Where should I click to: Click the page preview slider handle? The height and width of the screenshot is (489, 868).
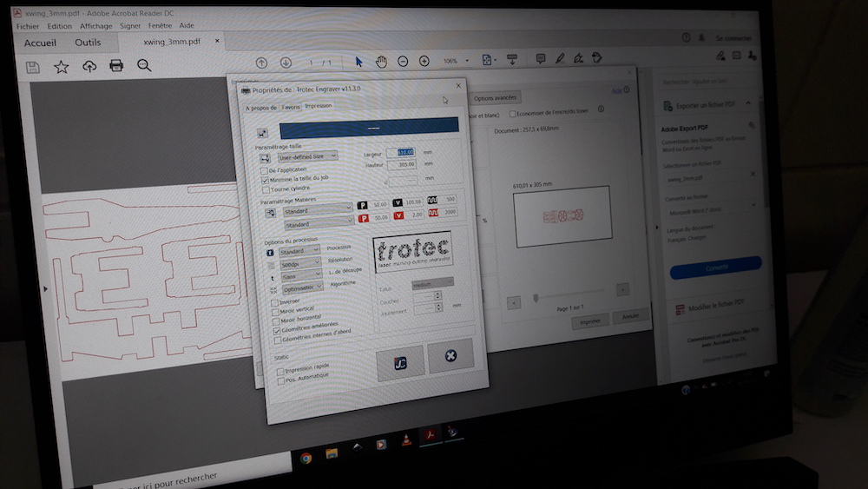(x=536, y=298)
